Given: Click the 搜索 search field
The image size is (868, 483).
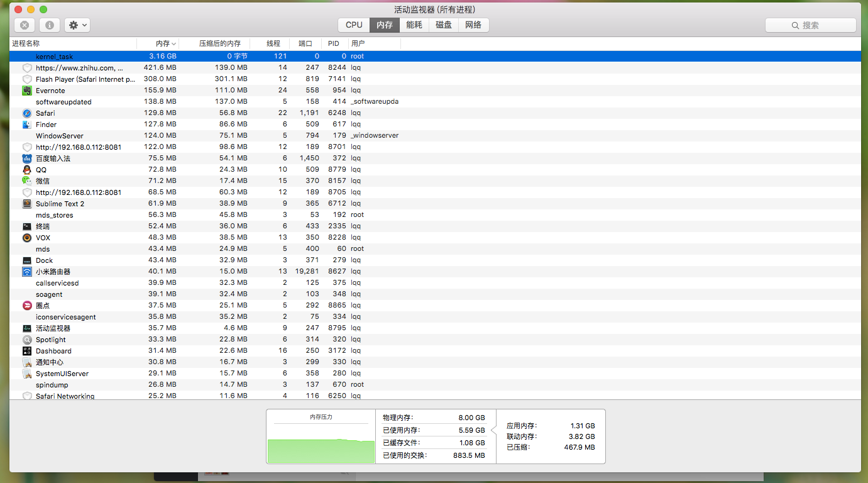Looking at the screenshot, I should point(810,25).
